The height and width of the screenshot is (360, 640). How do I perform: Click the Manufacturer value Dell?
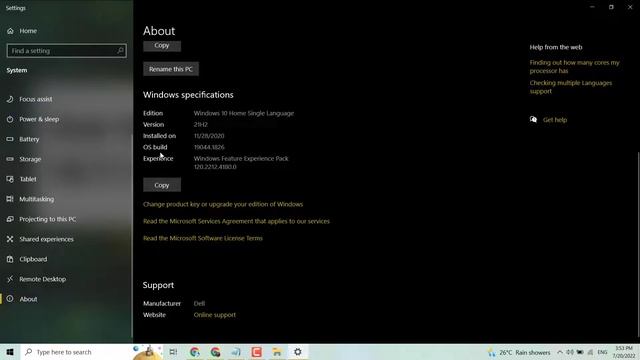199,303
